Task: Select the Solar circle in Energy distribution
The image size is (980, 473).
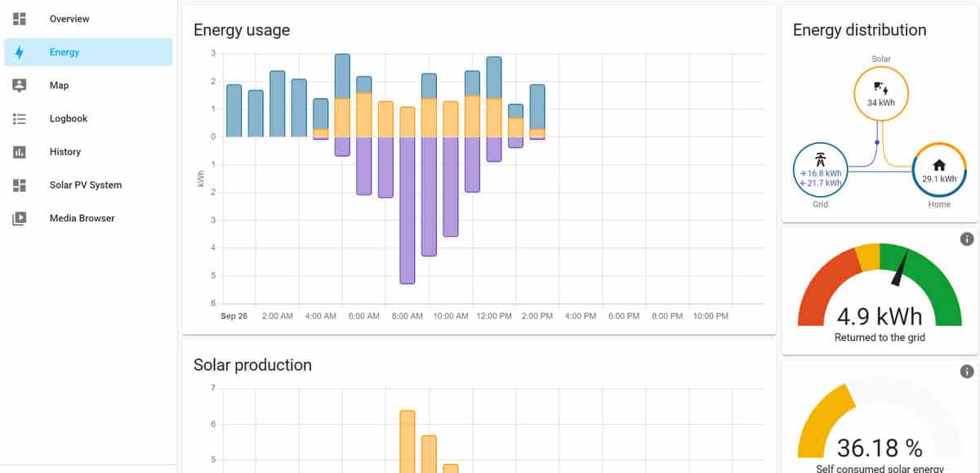Action: pyautogui.click(x=881, y=94)
